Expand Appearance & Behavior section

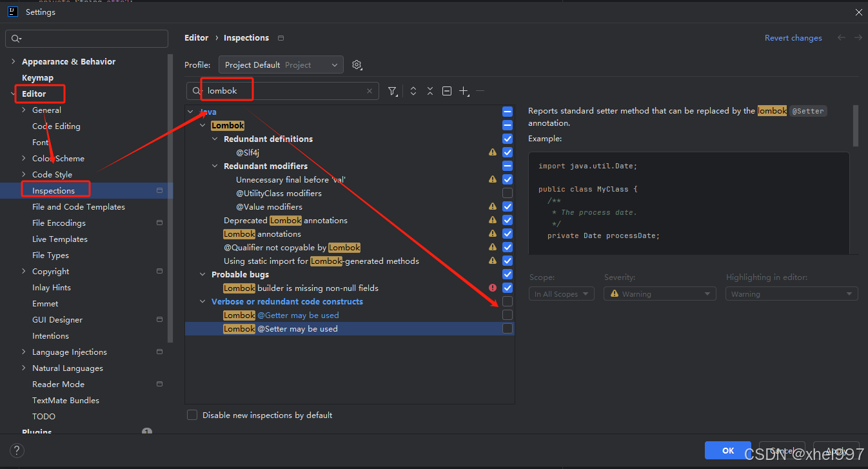pos(14,61)
